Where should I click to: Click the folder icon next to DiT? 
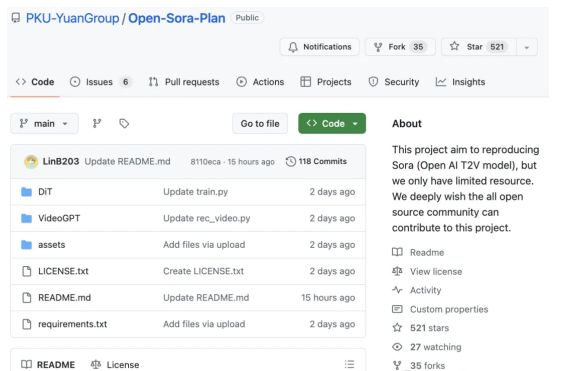click(x=26, y=192)
